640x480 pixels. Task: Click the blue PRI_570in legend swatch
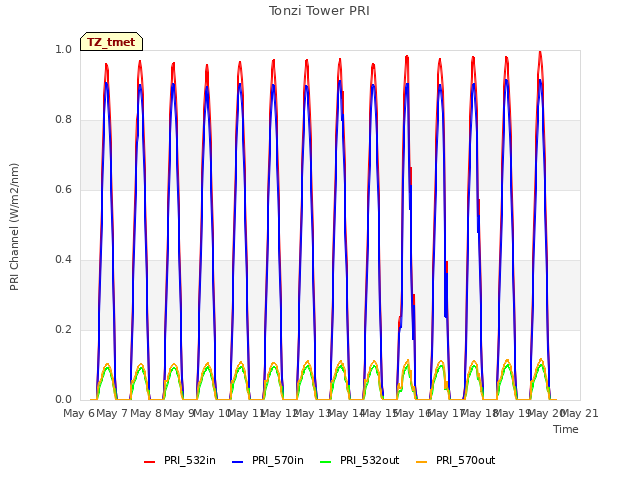(238, 462)
